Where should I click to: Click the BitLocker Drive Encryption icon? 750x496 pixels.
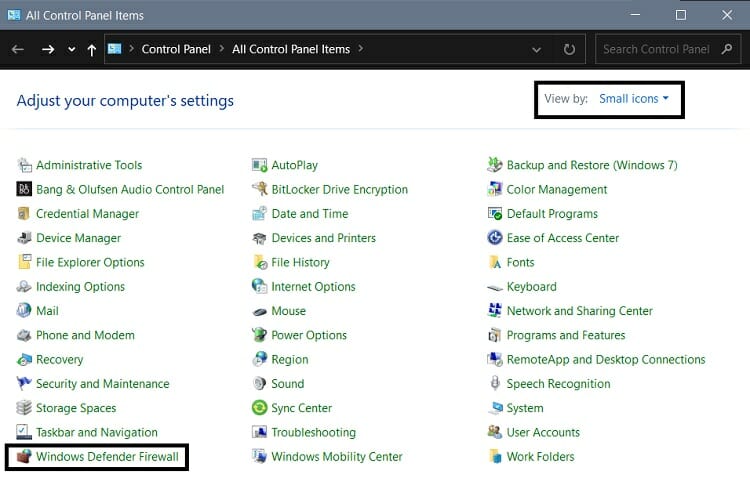[260, 189]
